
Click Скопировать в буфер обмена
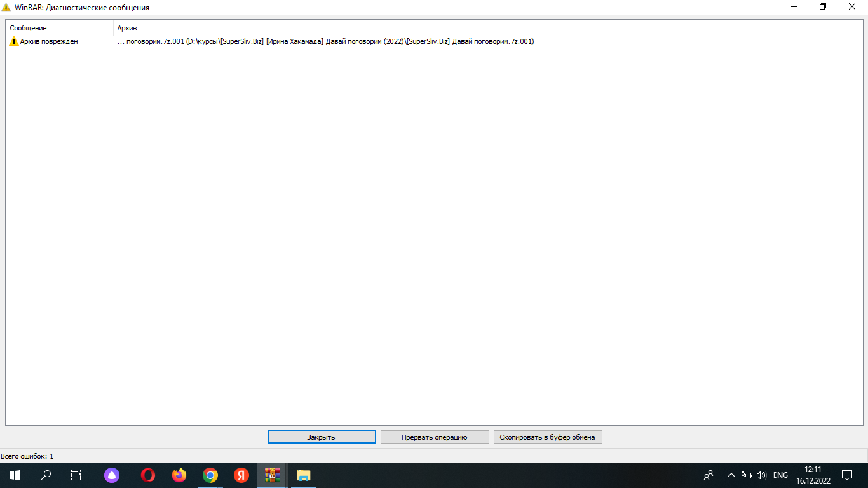pos(547,437)
